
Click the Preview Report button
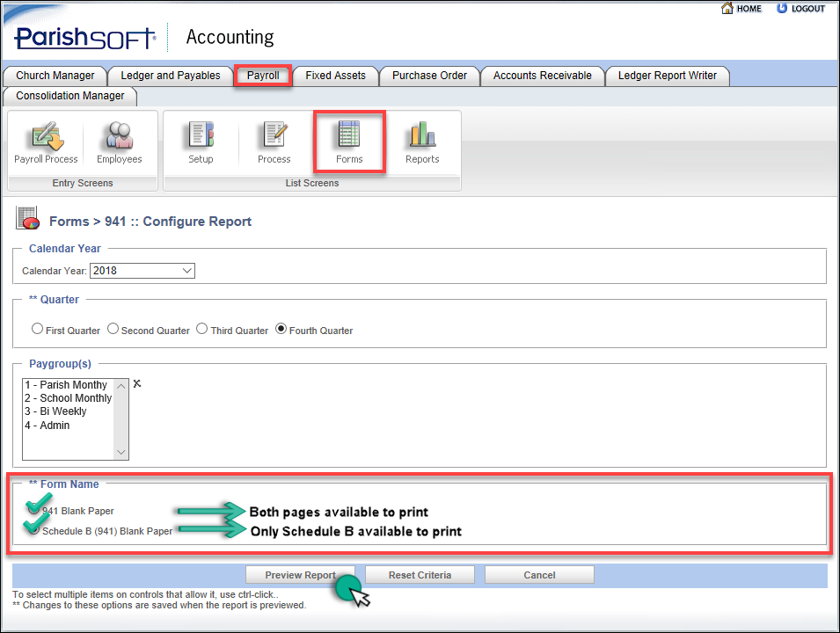tap(300, 575)
